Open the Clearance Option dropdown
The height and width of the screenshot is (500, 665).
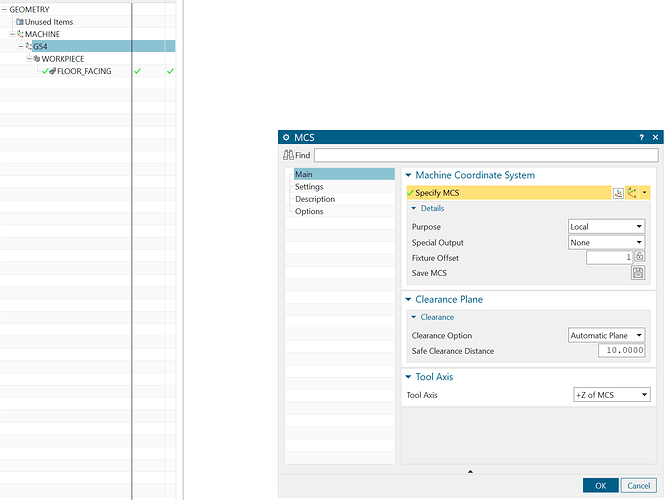(x=606, y=335)
